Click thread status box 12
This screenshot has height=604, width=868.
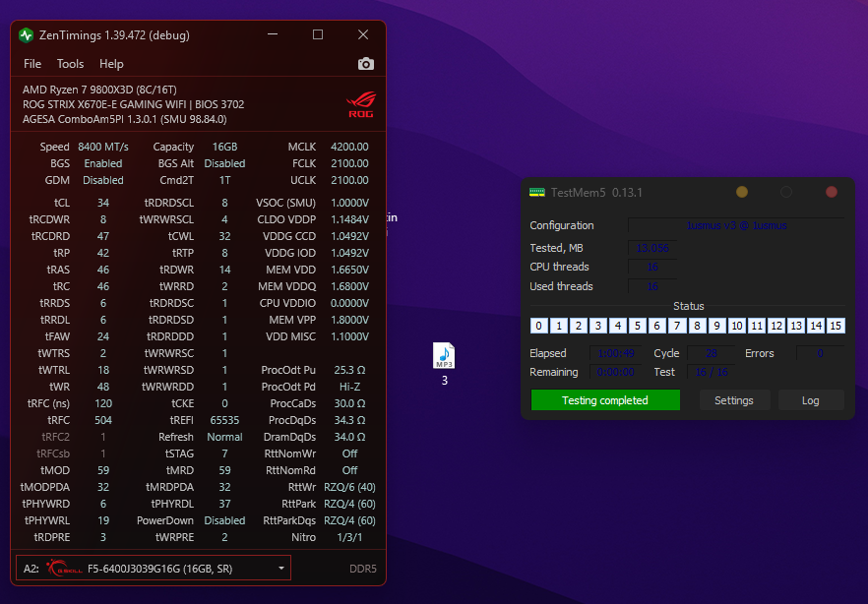pos(776,326)
